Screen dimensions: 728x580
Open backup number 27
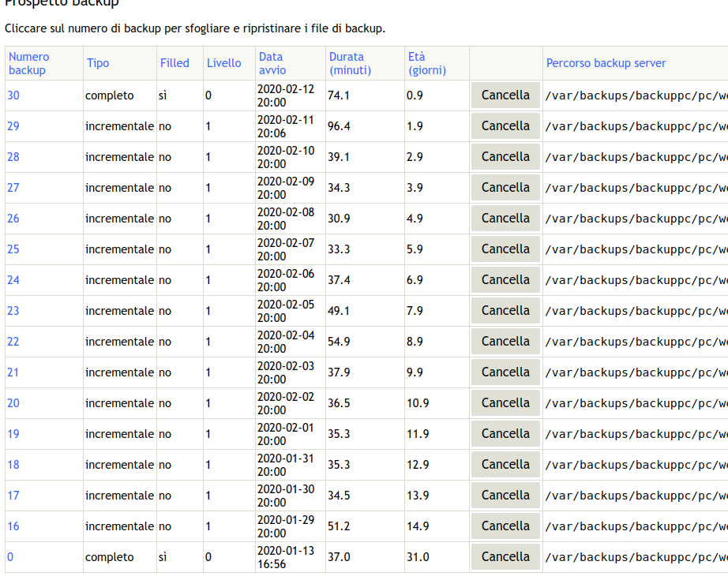13,188
